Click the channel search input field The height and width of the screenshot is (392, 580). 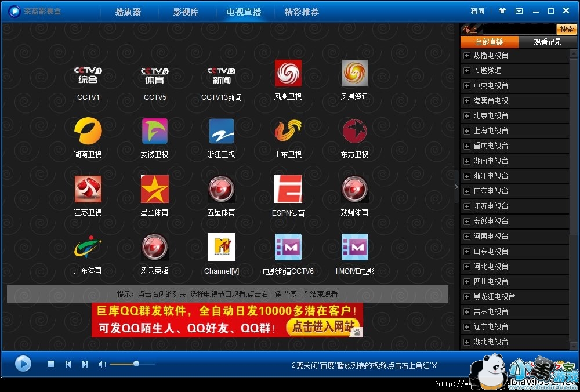coord(519,29)
